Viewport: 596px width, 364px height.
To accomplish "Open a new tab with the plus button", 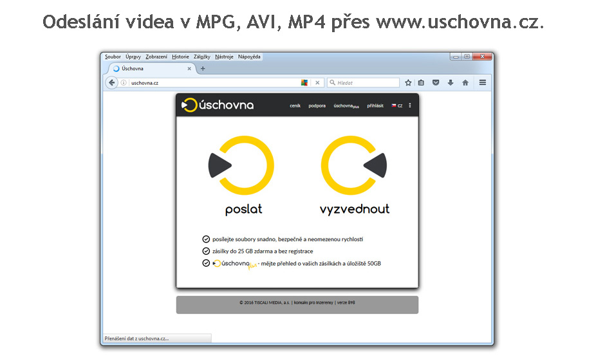I will (x=203, y=69).
